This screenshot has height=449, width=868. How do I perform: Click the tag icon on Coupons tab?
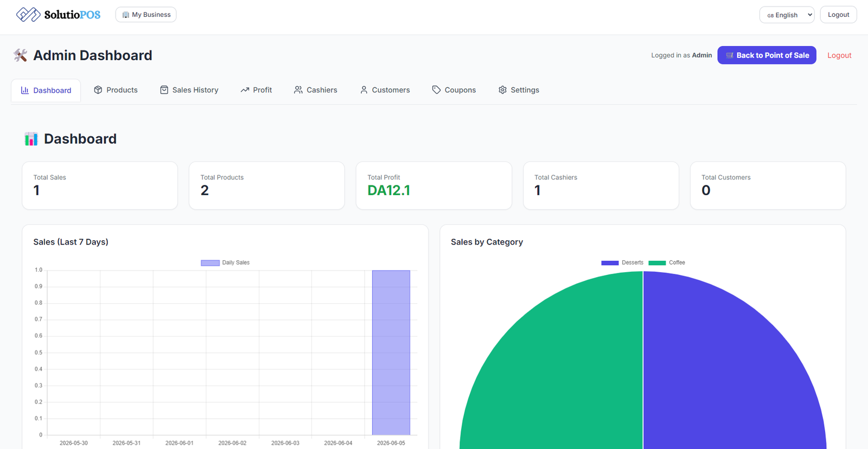pyautogui.click(x=437, y=90)
